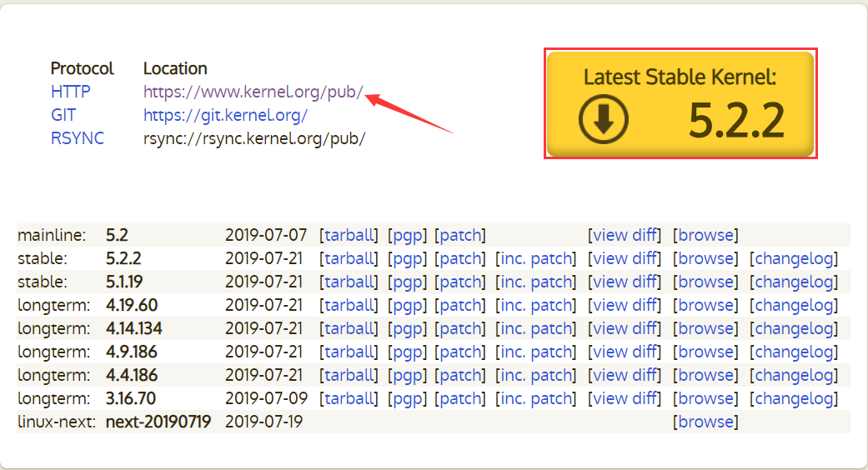Viewport: 868px width, 470px height.
Task: Browse longterm 4.19.60 source
Action: [705, 305]
